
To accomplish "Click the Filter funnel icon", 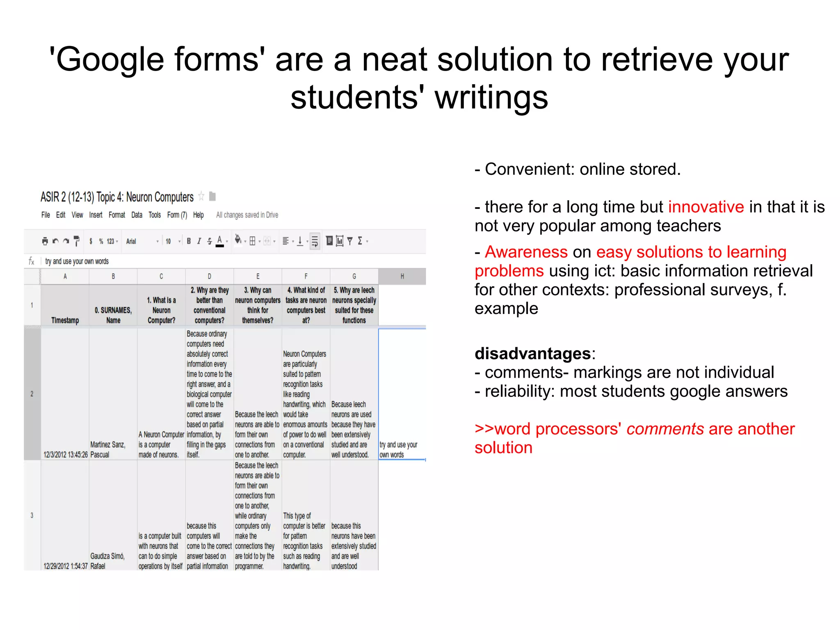I will [350, 241].
